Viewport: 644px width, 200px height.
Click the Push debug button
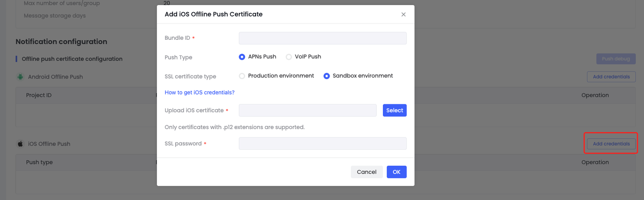point(616,59)
